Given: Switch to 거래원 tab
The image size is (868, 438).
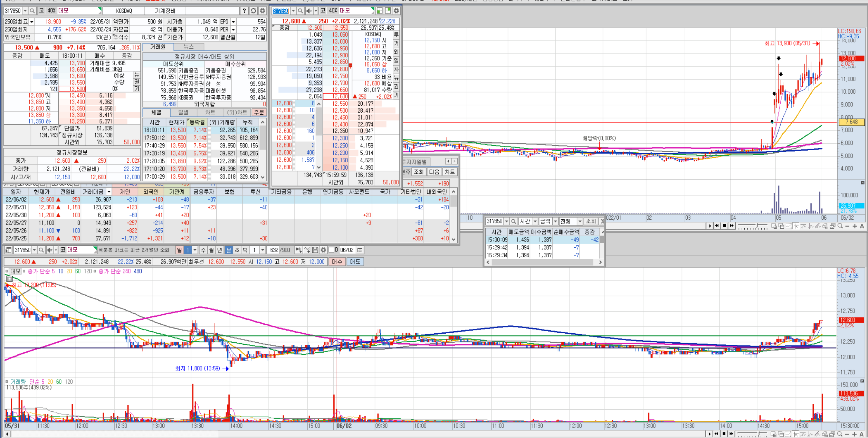Looking at the screenshot, I should tap(158, 47).
